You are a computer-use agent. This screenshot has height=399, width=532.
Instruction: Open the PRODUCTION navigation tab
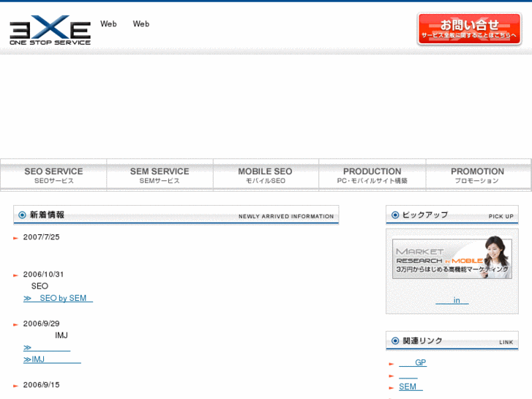[x=372, y=175]
